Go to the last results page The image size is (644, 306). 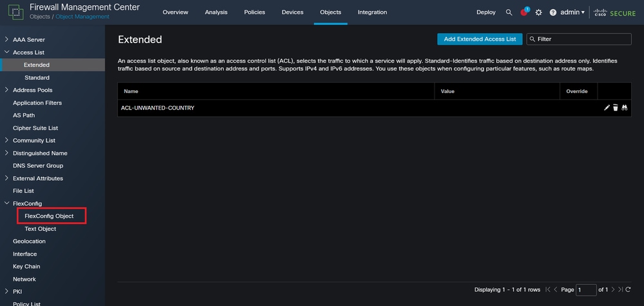coord(620,290)
